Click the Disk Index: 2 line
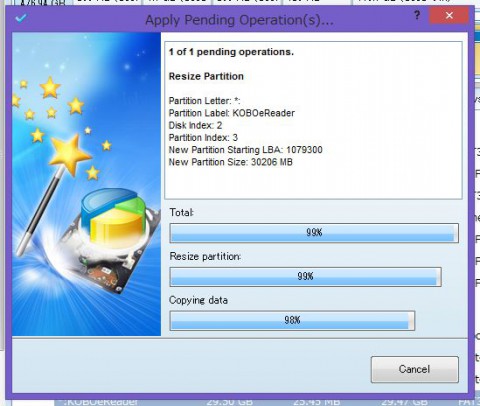This screenshot has width=480, height=406. point(195,125)
